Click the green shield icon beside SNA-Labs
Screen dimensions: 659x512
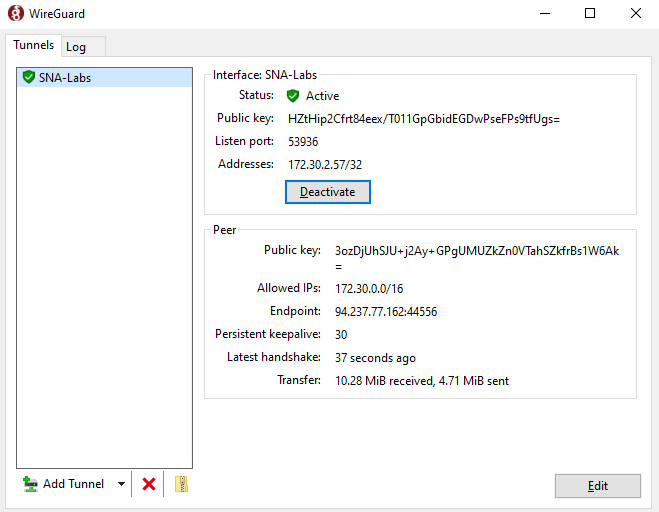pyautogui.click(x=29, y=77)
